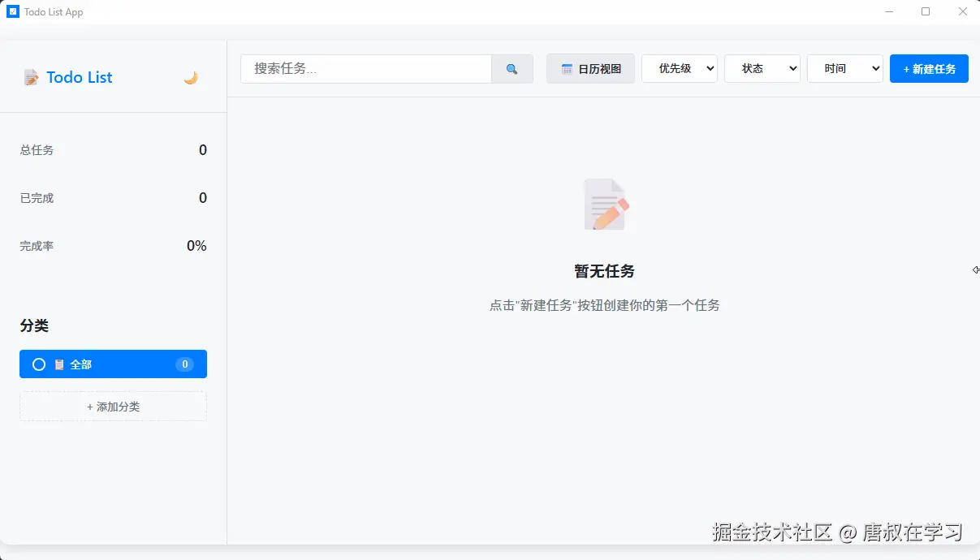980x560 pixels.
Task: Focus the 搜索任务 search input field
Action: pos(365,69)
